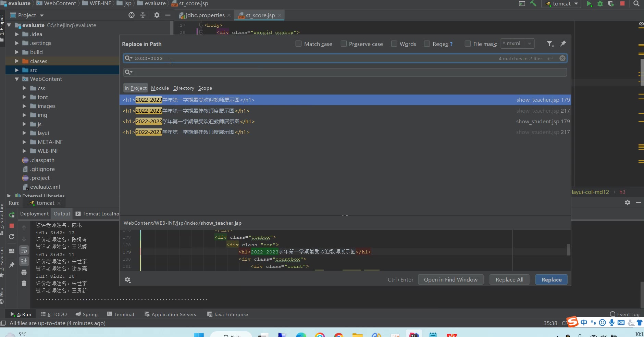Clear the search text with X icon
Image resolution: width=644 pixels, height=337 pixels.
coord(562,58)
